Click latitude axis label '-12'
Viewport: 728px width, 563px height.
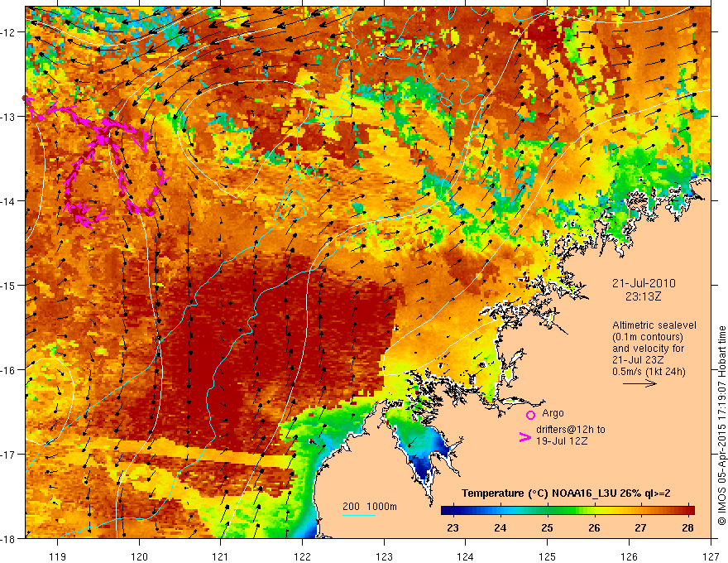[x=9, y=32]
